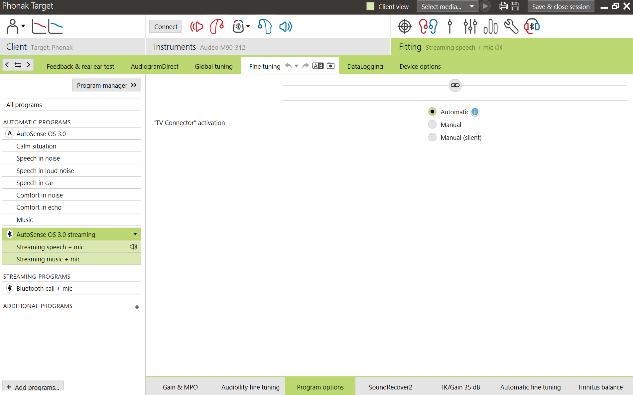Expand the Program manager panel
The height and width of the screenshot is (395, 633).
(x=107, y=85)
